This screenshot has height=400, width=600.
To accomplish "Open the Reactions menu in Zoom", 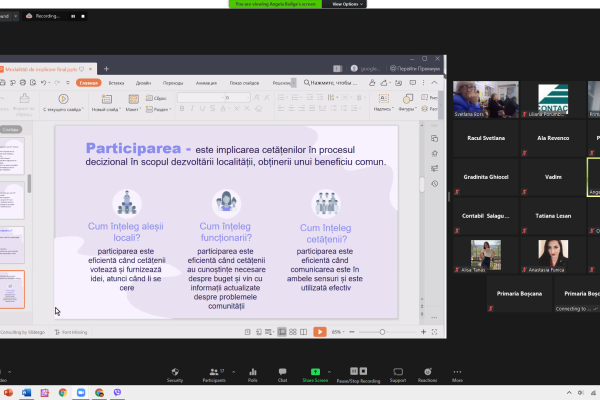I will coord(427,372).
